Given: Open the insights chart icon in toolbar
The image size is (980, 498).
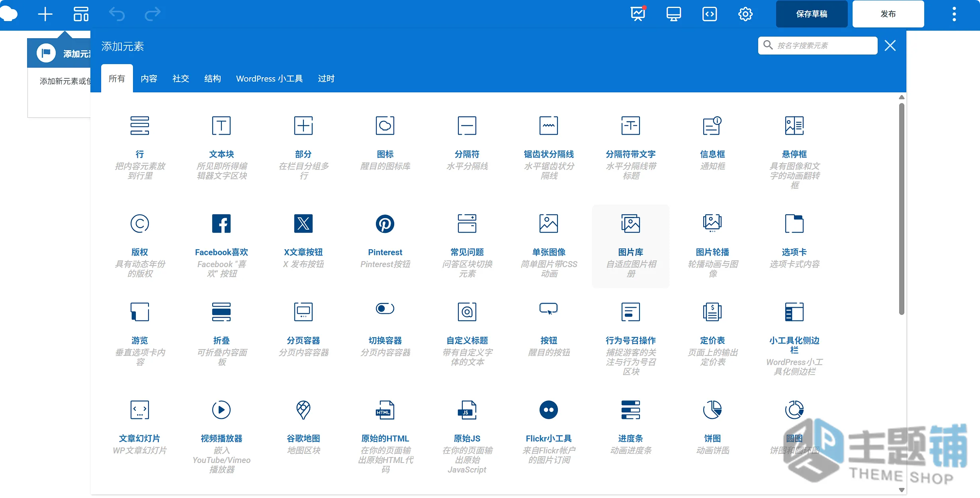Looking at the screenshot, I should (x=638, y=14).
